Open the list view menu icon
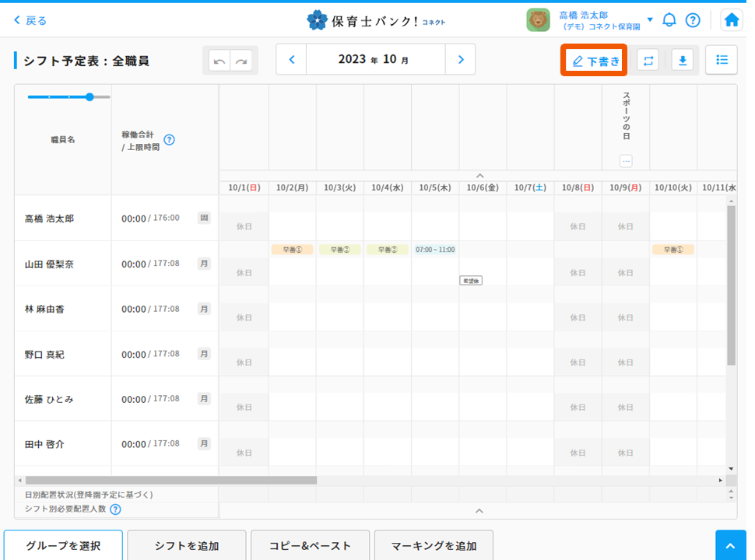The image size is (755, 560). (x=722, y=60)
